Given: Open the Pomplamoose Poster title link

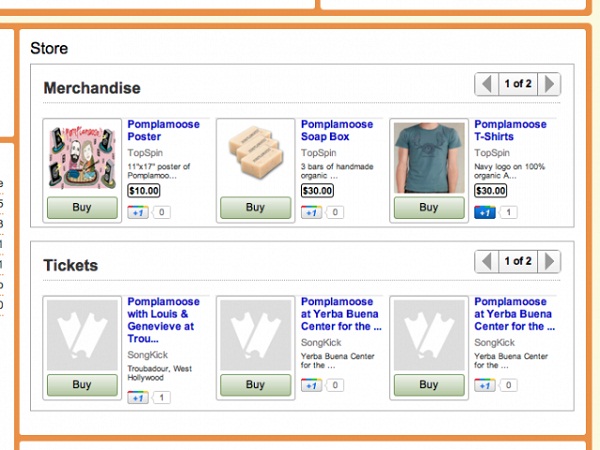Looking at the screenshot, I should pos(163,130).
